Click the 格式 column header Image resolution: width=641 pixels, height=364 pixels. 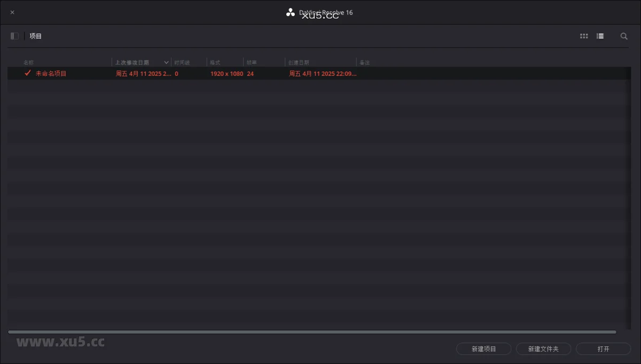point(215,62)
